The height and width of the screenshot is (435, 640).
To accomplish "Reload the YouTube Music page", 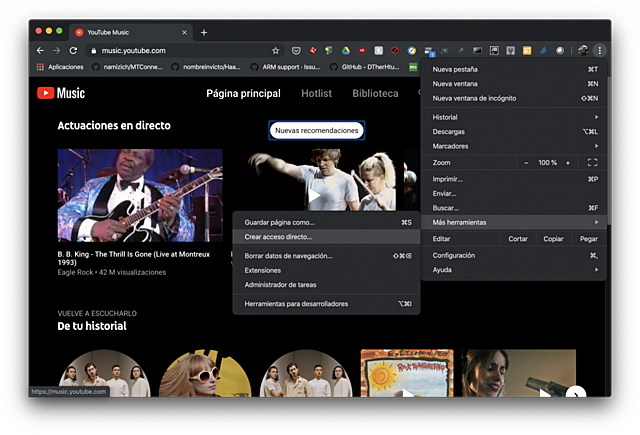I will (73, 51).
